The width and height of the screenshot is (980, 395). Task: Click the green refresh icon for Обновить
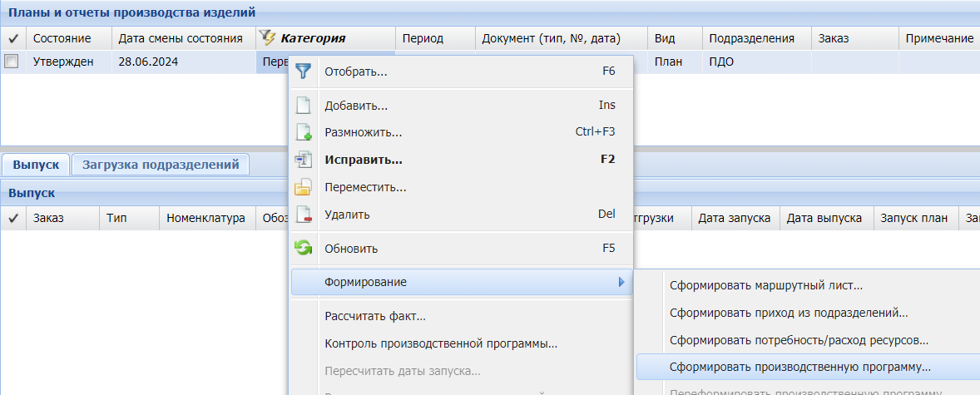pyautogui.click(x=304, y=248)
